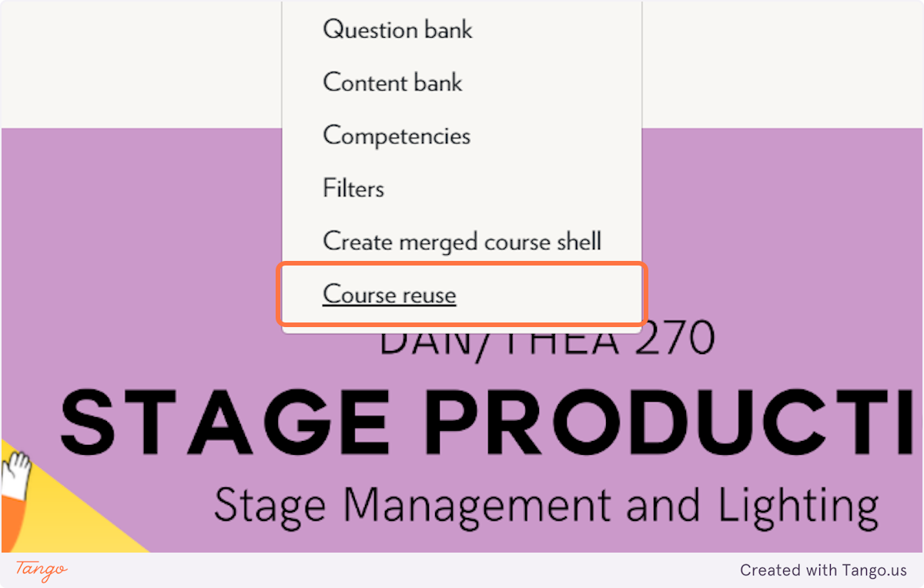The image size is (924, 588).
Task: Open the Question bank menu entry
Action: 397,30
